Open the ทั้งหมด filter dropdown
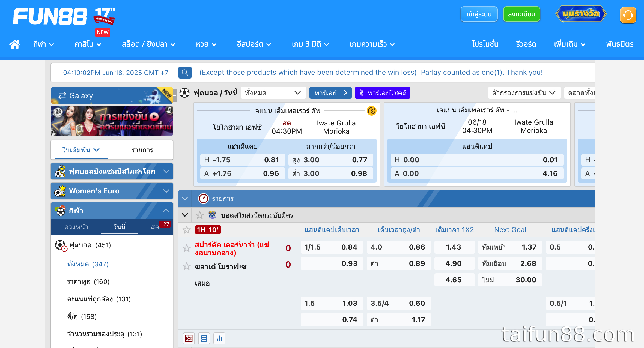The height and width of the screenshot is (348, 644). [273, 93]
